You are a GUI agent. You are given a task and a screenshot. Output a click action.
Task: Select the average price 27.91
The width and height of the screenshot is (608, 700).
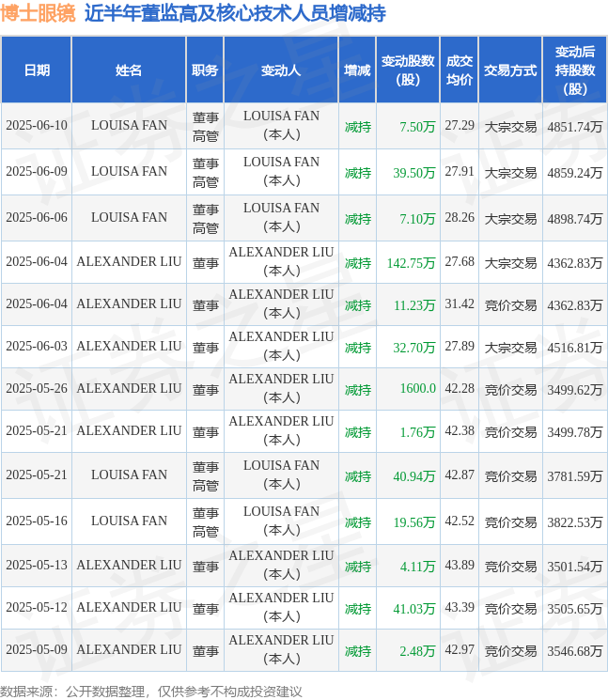point(460,171)
